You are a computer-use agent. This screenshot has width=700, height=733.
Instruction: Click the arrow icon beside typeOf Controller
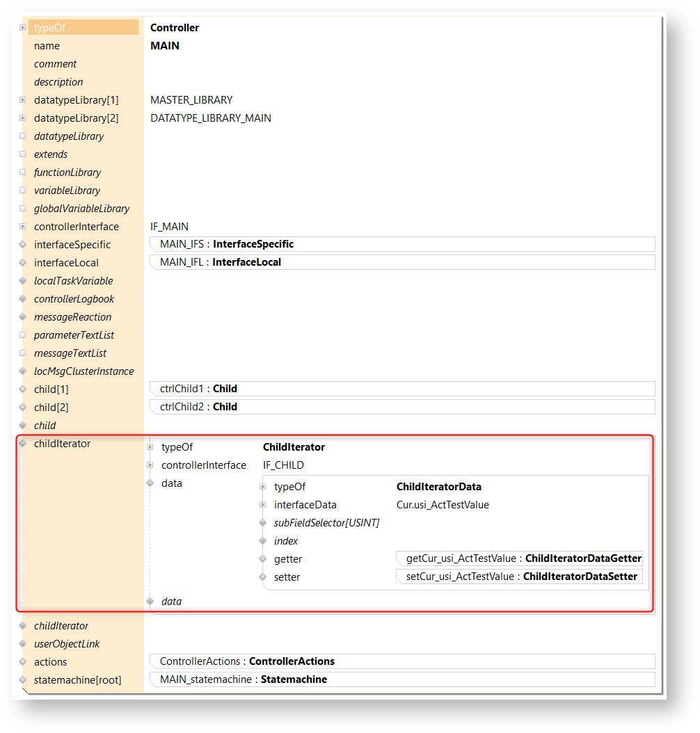[23, 28]
